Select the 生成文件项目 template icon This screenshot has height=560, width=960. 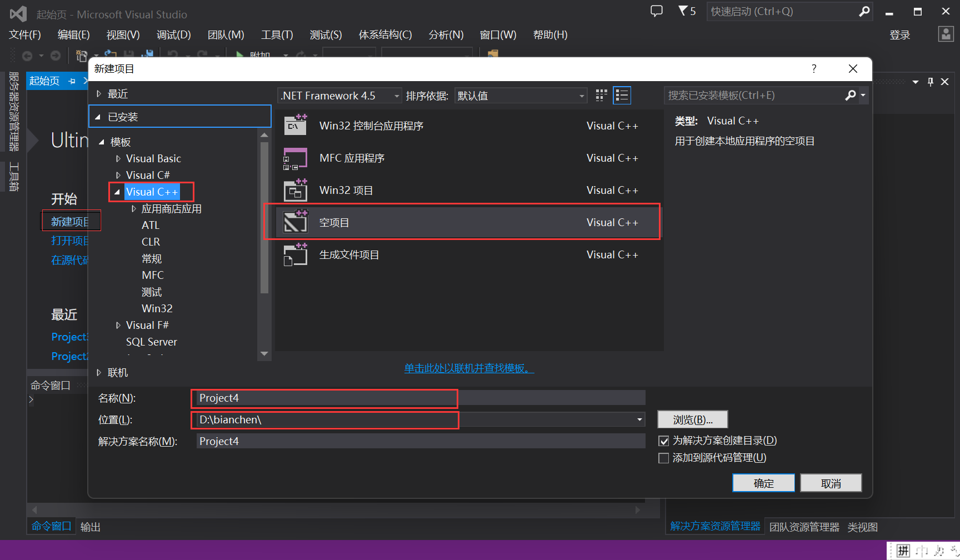point(296,255)
